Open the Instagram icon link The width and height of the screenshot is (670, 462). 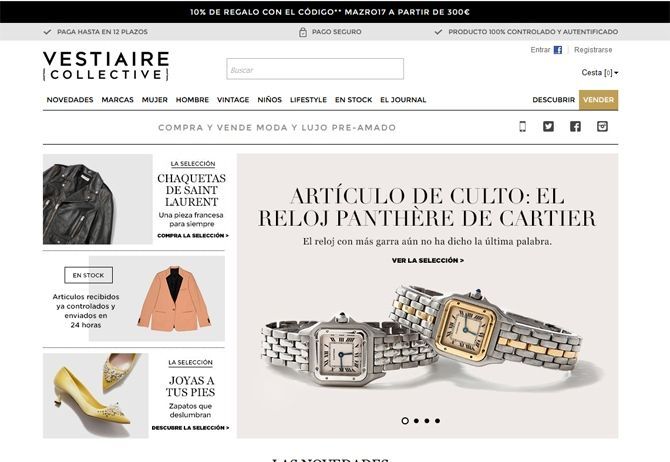click(602, 127)
